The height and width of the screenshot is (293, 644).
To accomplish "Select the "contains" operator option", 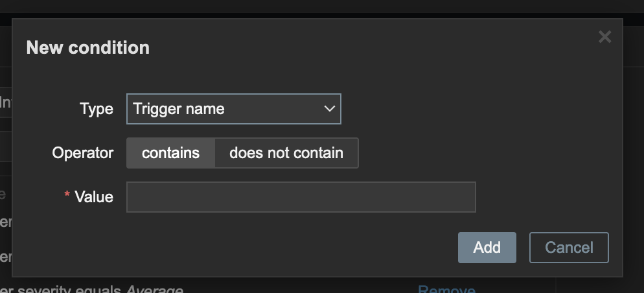I will pos(170,153).
